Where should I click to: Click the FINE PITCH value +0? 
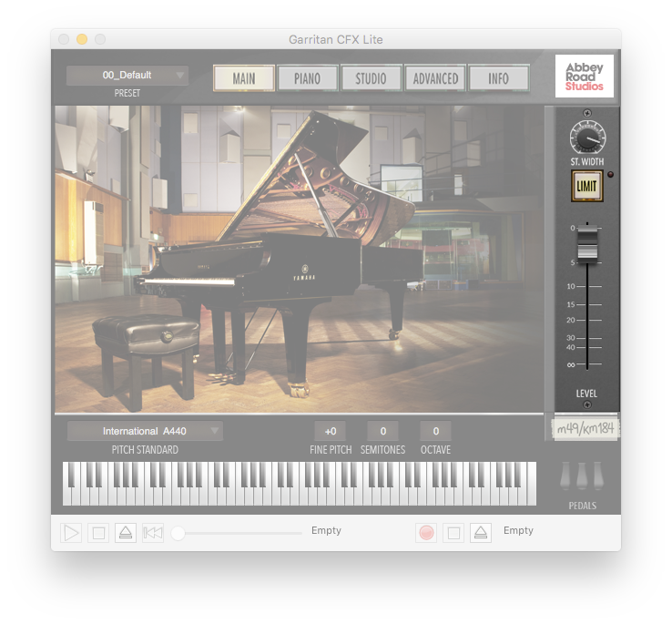click(331, 431)
